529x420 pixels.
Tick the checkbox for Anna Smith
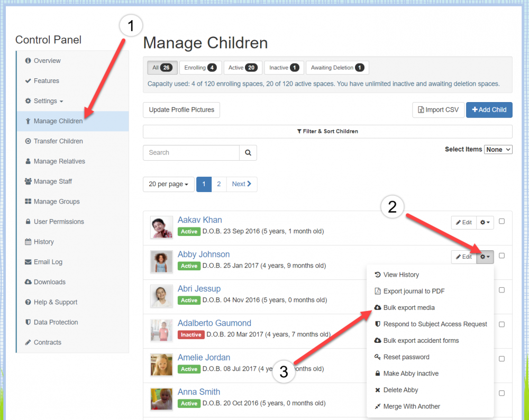pos(501,394)
